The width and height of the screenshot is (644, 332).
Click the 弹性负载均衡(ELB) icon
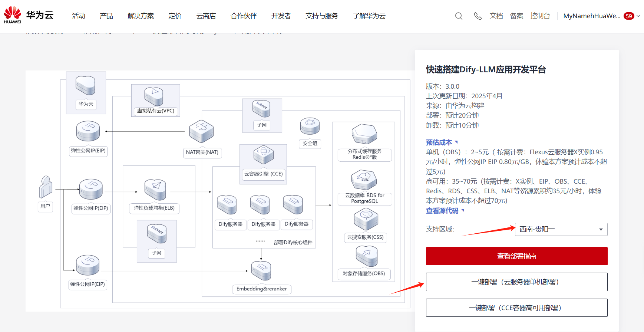click(155, 190)
